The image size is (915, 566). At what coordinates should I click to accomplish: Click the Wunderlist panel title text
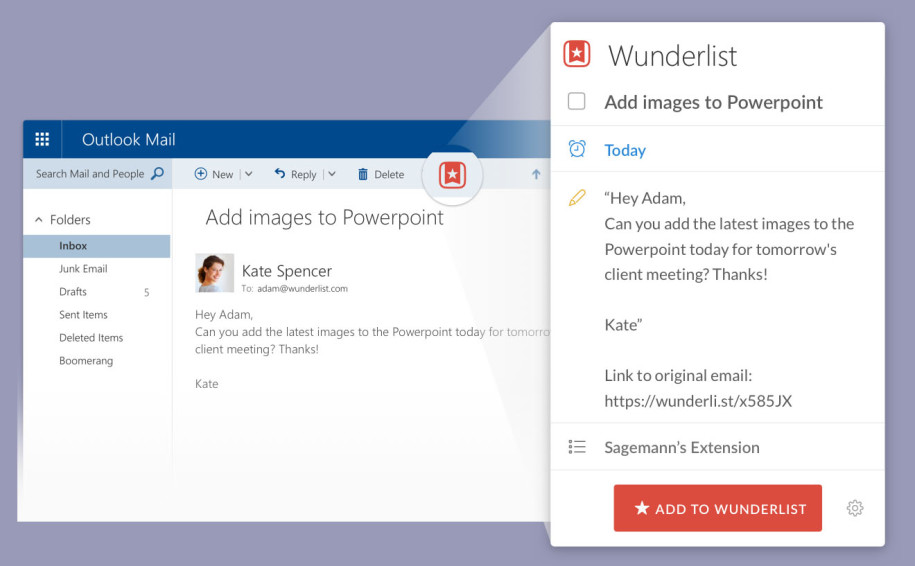pyautogui.click(x=673, y=56)
